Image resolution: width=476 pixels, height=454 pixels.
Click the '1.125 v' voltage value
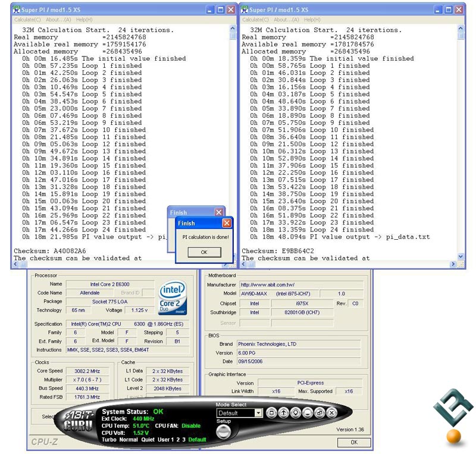(x=139, y=310)
